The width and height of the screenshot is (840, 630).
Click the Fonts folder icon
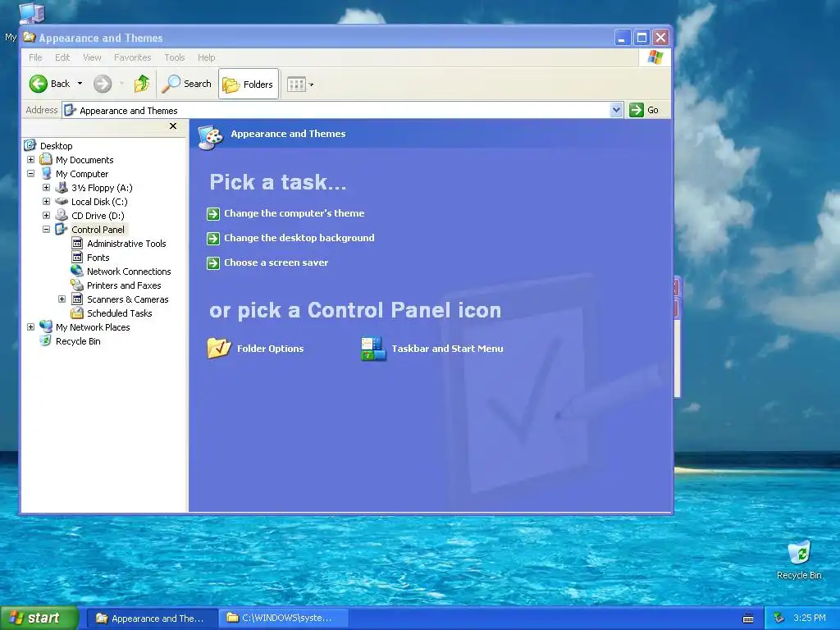click(77, 257)
